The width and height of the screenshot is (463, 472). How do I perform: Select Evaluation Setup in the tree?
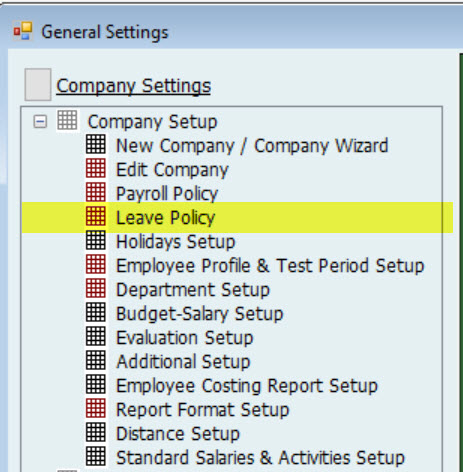[185, 338]
